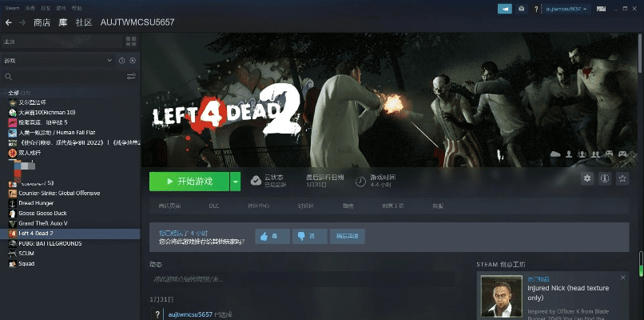Open the library grid view icon
This screenshot has height=320, width=644.
coord(132,41)
